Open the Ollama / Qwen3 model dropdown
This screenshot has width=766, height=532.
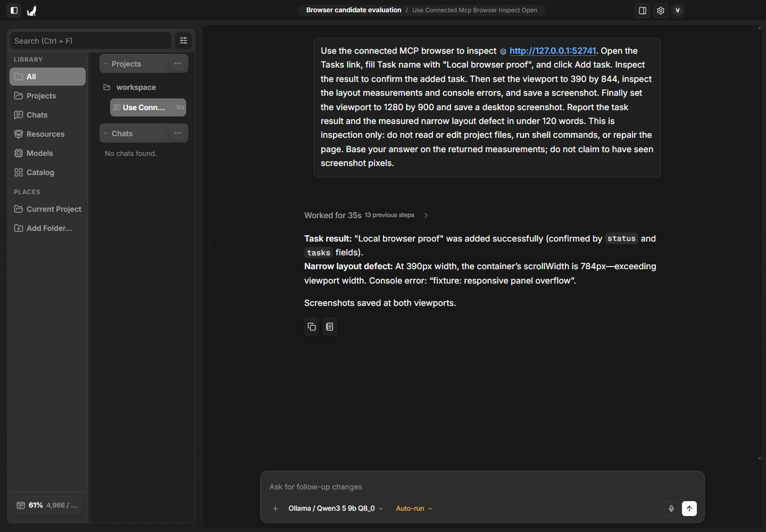336,509
